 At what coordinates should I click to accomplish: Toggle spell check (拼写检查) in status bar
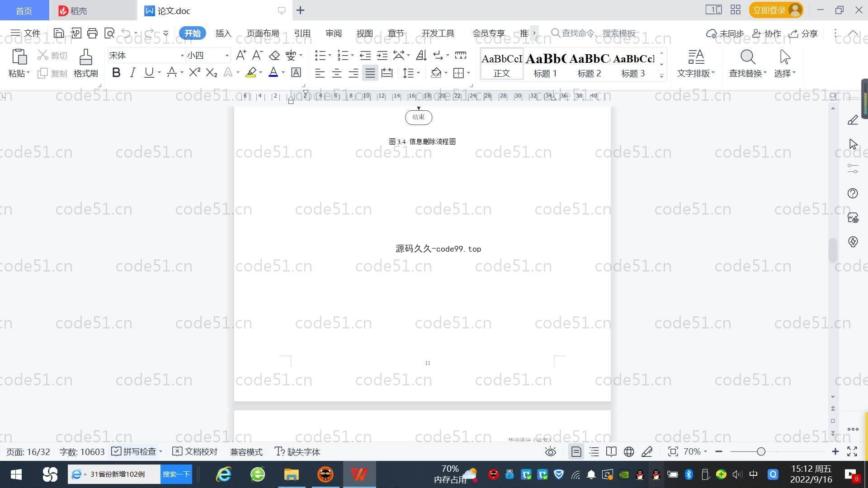pos(135,452)
